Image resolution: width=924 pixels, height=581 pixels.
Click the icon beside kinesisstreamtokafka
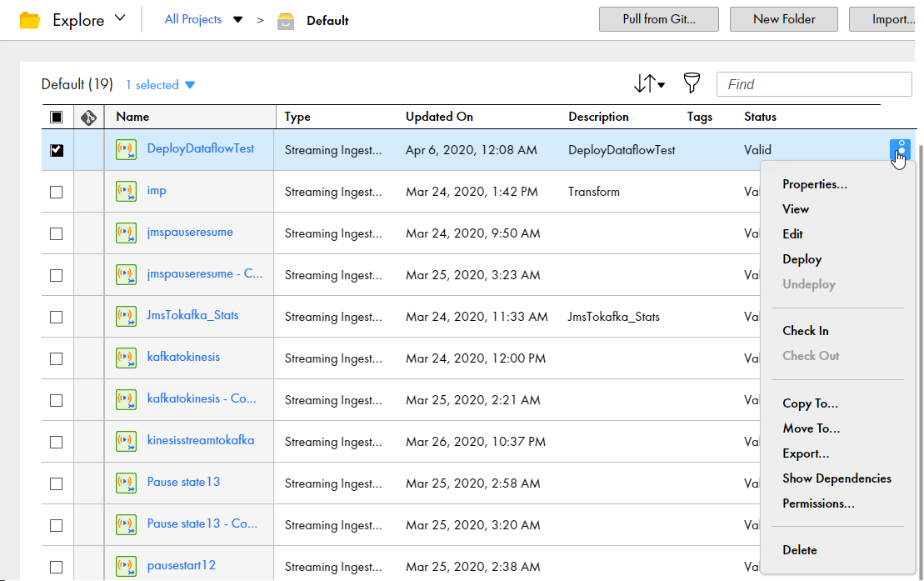[x=126, y=441]
